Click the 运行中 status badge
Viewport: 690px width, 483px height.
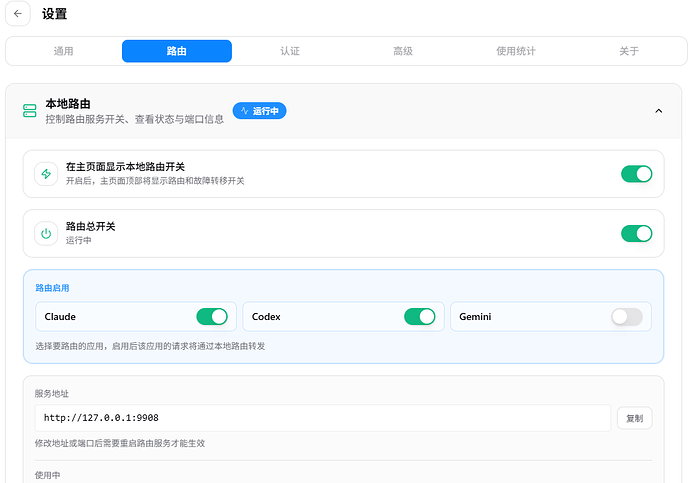[260, 111]
